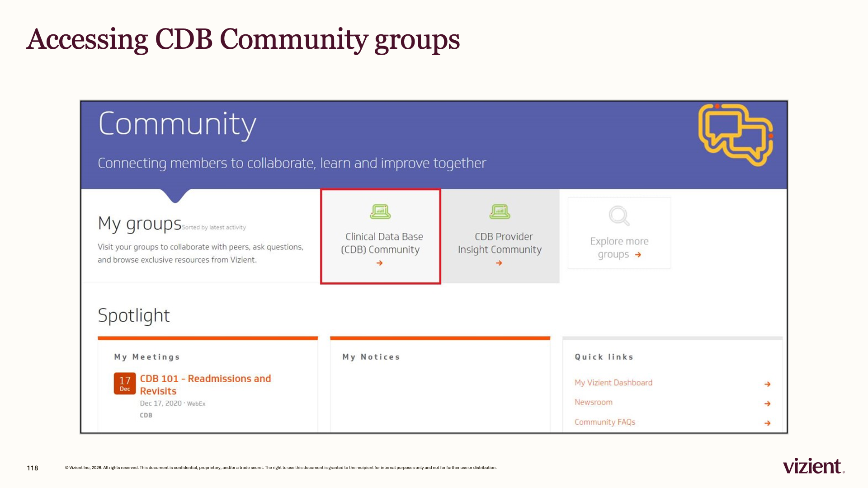
Task: Click the My Notices heading
Action: 371,357
